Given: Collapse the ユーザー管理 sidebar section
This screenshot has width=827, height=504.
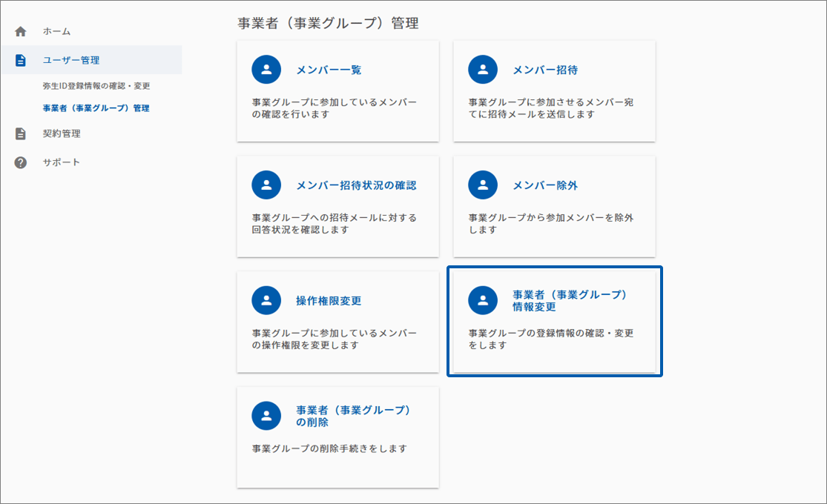Looking at the screenshot, I should (x=71, y=60).
